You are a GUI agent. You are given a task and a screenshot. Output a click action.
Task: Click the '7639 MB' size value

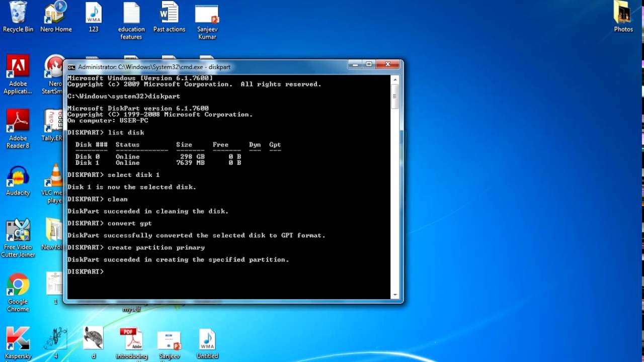click(190, 163)
